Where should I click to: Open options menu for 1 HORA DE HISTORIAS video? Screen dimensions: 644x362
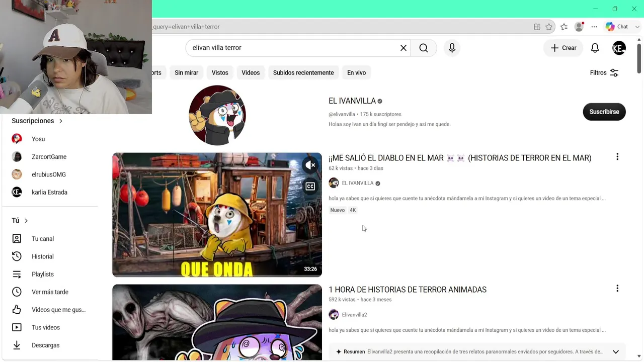tap(617, 289)
